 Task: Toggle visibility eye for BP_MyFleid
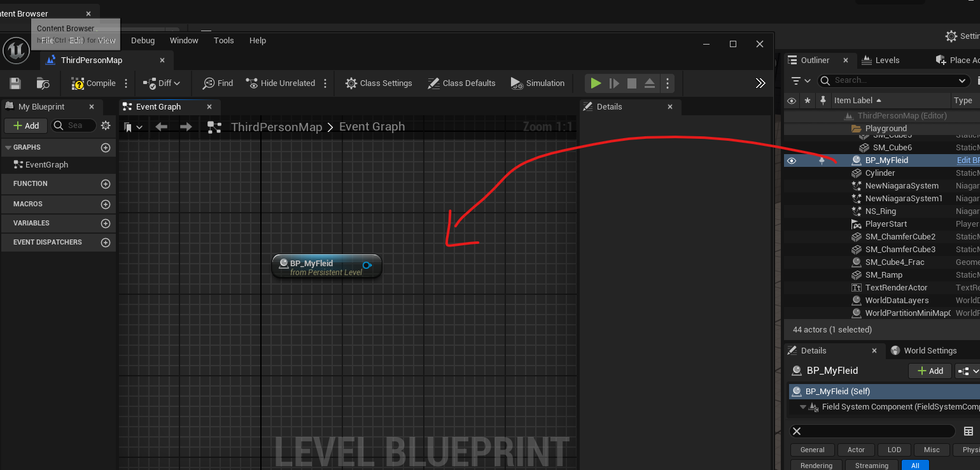click(792, 161)
